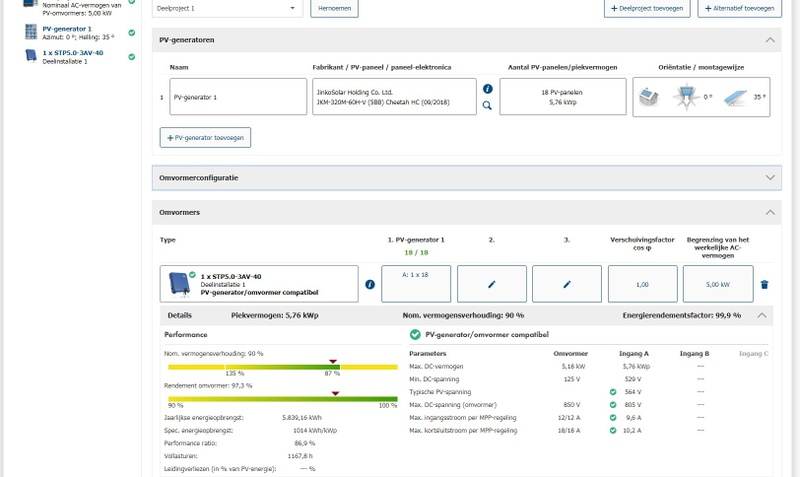
Task: Open the orientation / mounting type box
Action: click(x=700, y=97)
